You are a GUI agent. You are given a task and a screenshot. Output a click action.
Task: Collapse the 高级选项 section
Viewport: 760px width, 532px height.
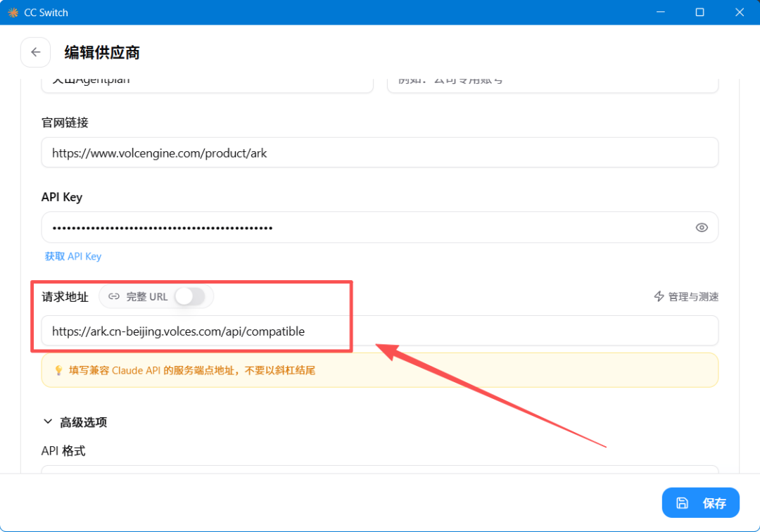point(75,422)
